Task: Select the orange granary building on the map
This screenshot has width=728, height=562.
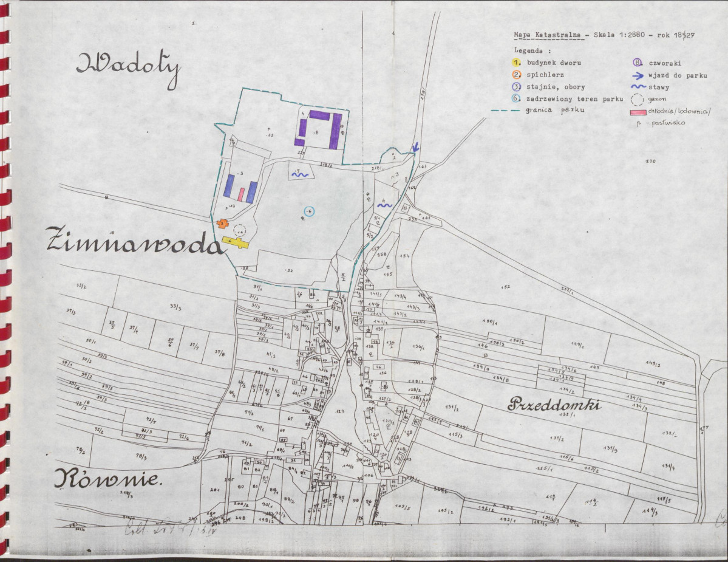Action: tap(223, 224)
